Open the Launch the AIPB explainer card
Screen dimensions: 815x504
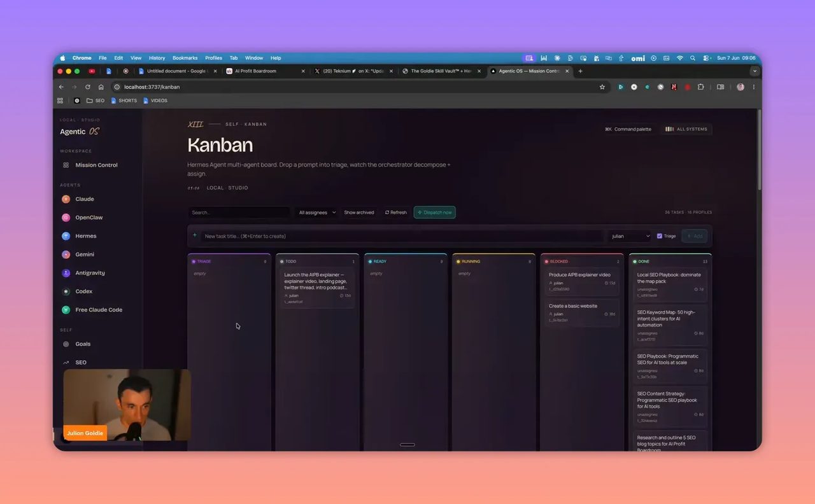pos(317,288)
